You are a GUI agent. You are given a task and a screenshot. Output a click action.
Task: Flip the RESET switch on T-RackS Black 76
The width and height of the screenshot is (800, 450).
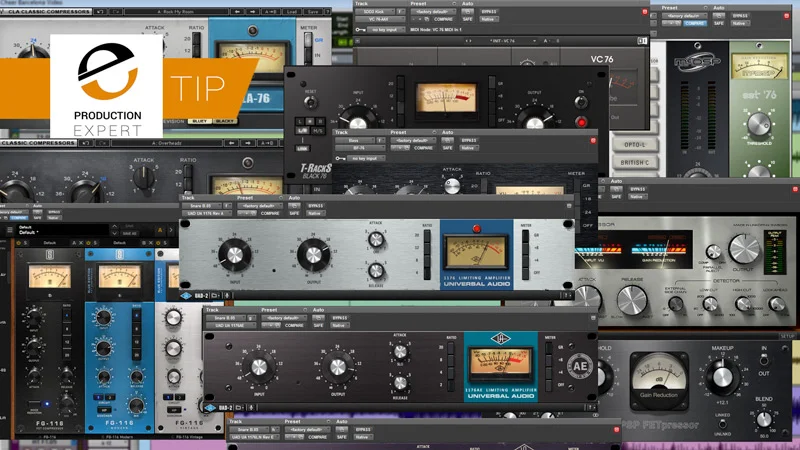[310, 102]
